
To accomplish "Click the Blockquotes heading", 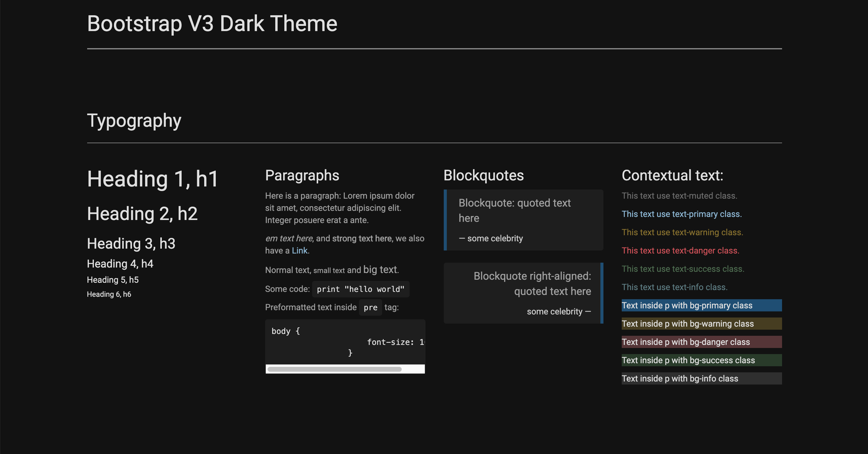I will (x=484, y=176).
